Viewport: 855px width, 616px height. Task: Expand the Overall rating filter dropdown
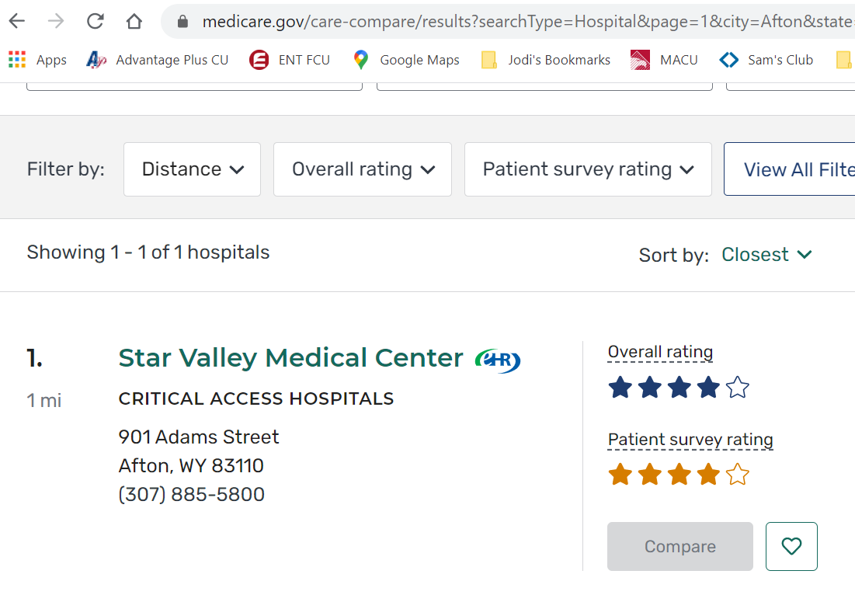click(362, 169)
